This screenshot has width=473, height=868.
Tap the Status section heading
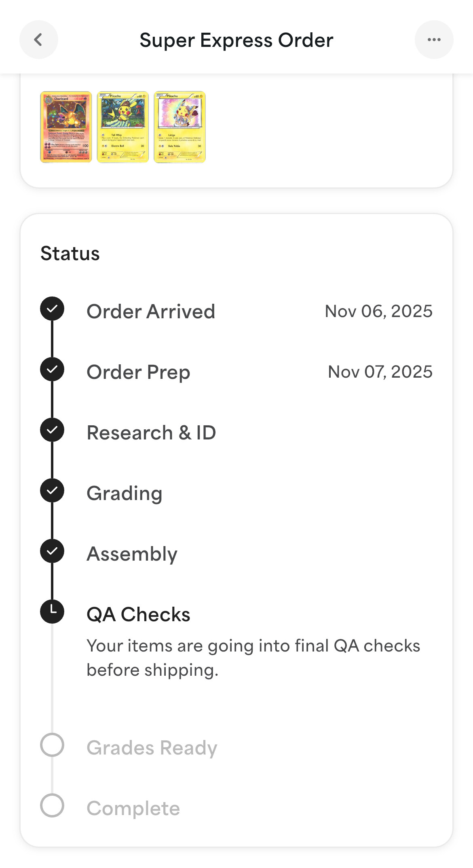[x=70, y=254]
